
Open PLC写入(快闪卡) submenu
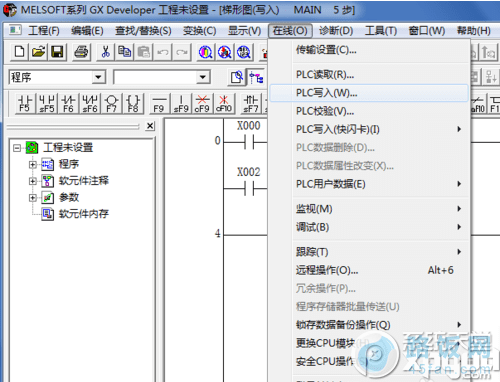tap(369, 129)
